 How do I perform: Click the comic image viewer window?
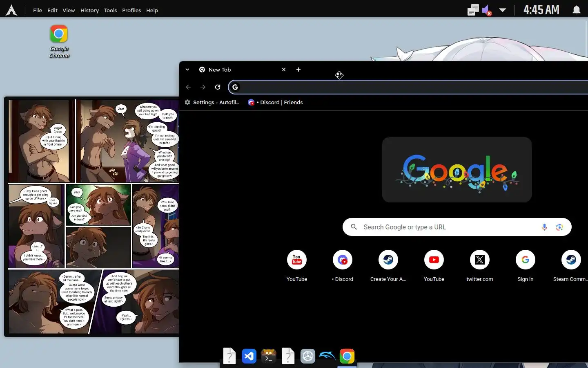(92, 217)
